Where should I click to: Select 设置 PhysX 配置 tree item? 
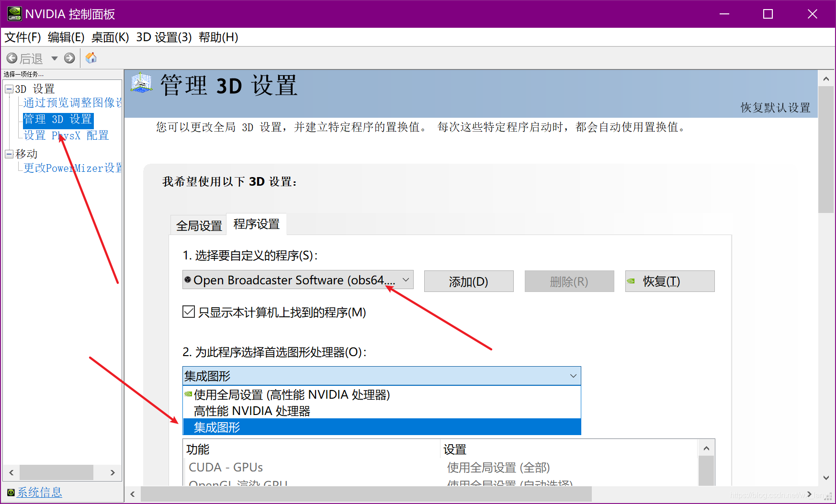(67, 135)
